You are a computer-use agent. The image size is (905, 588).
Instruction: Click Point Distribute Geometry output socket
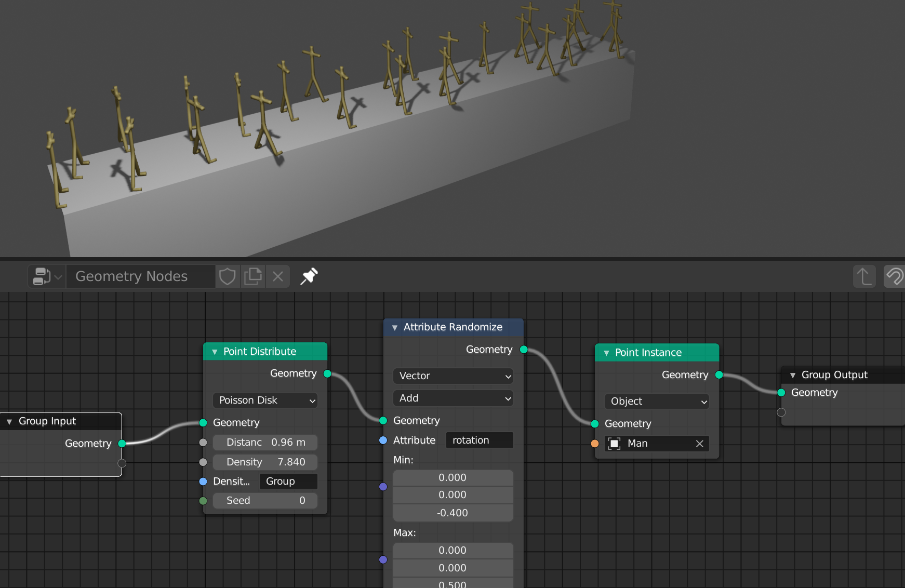tap(327, 373)
